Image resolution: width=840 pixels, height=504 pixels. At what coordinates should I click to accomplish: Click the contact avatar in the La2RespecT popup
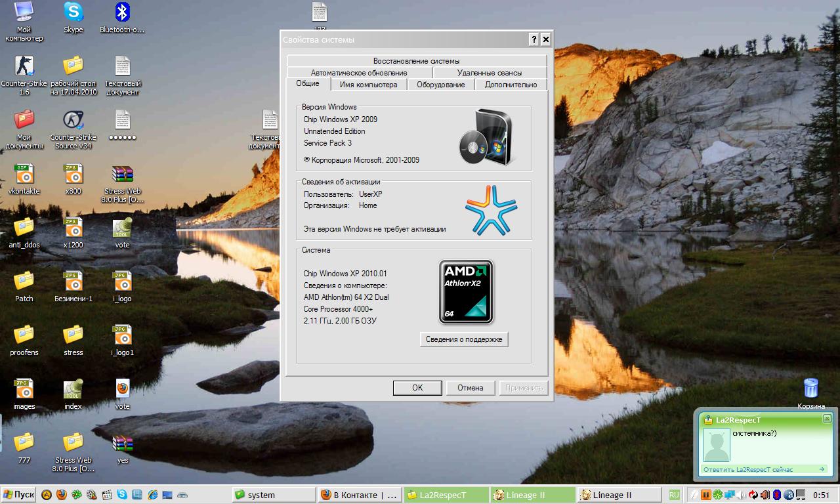717,445
